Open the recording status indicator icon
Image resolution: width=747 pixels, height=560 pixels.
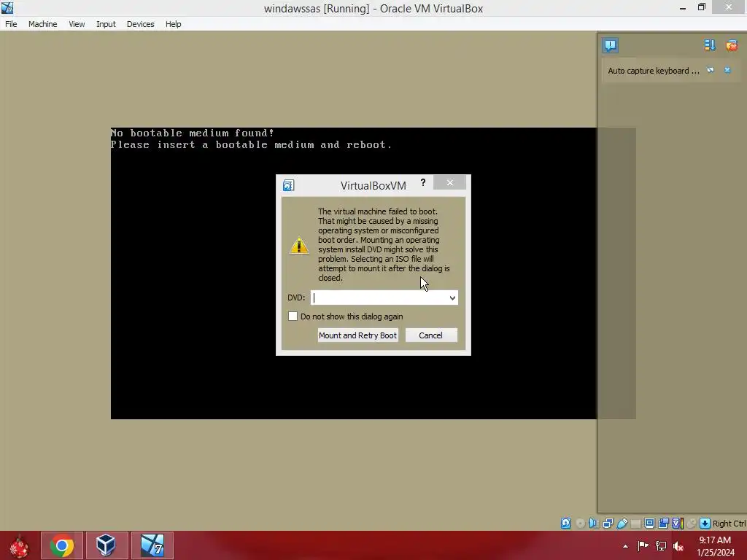click(x=663, y=524)
